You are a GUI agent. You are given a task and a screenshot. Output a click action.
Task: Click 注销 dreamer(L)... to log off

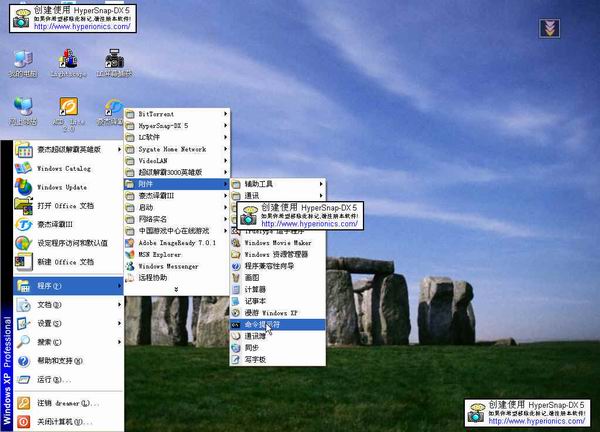pyautogui.click(x=68, y=403)
